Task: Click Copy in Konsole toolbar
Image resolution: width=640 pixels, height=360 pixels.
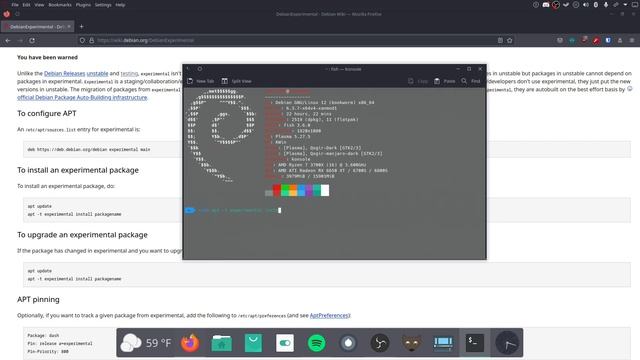Action: [418, 81]
